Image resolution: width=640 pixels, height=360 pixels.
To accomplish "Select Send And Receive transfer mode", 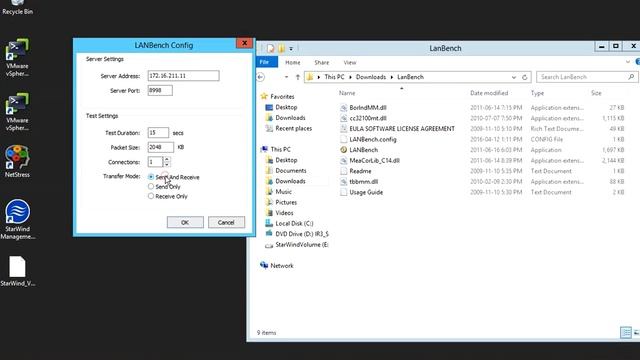I will [x=151, y=177].
